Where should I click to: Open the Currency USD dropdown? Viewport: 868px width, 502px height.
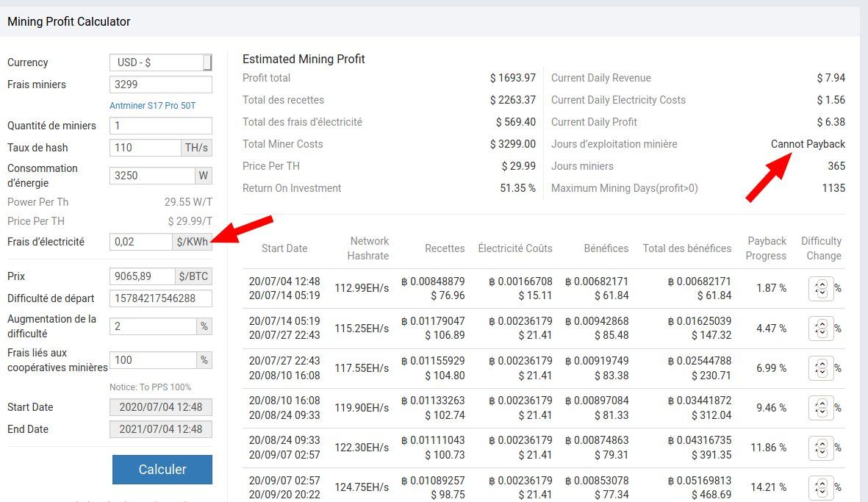pos(160,62)
